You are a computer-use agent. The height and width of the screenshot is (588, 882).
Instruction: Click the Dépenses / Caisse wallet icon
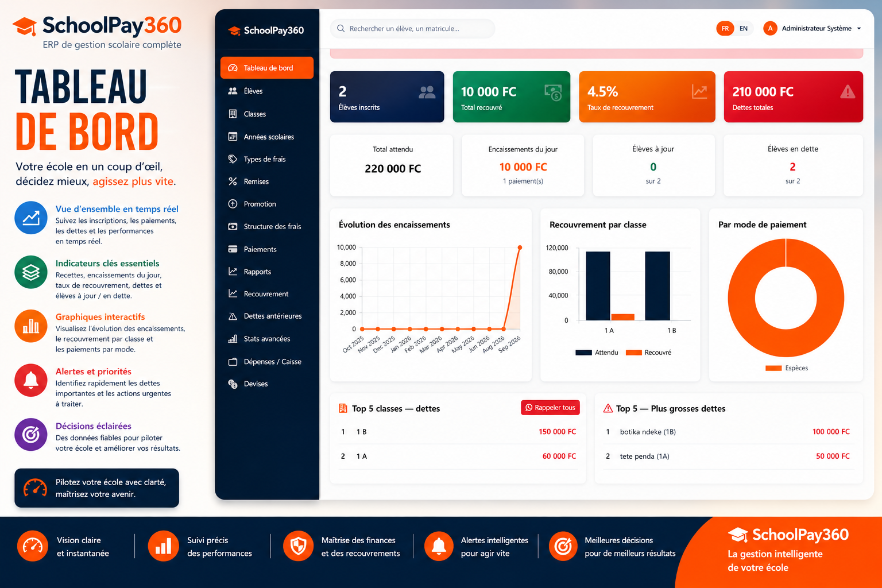(233, 362)
